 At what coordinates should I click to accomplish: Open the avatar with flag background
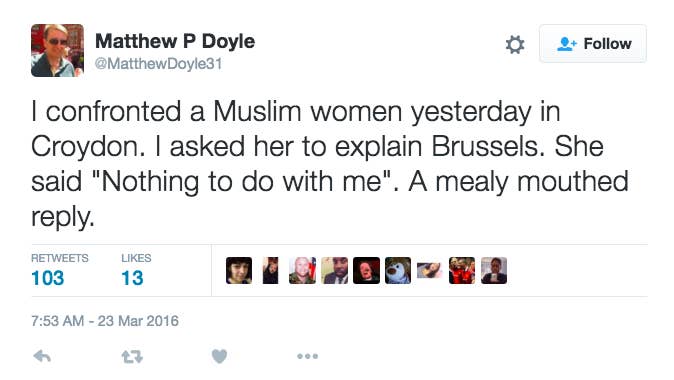tap(302, 270)
